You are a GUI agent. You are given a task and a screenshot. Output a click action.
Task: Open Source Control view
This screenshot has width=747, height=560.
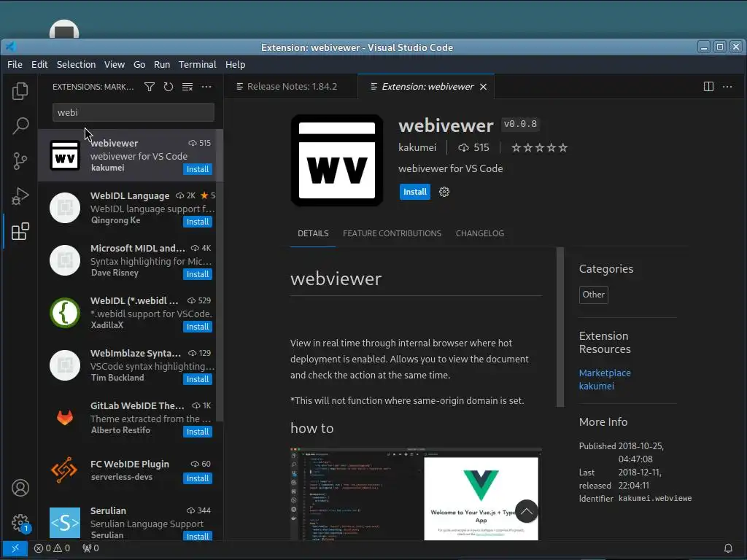[20, 161]
